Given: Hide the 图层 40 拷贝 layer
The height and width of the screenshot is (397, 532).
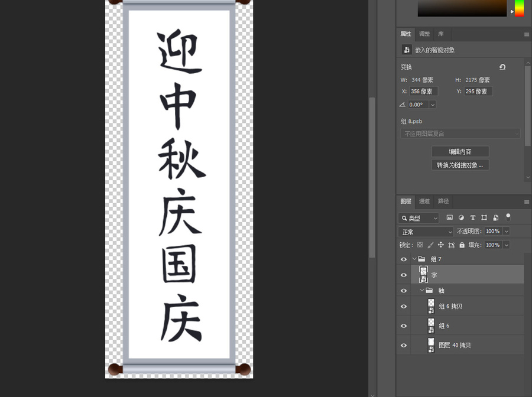Looking at the screenshot, I should (403, 346).
